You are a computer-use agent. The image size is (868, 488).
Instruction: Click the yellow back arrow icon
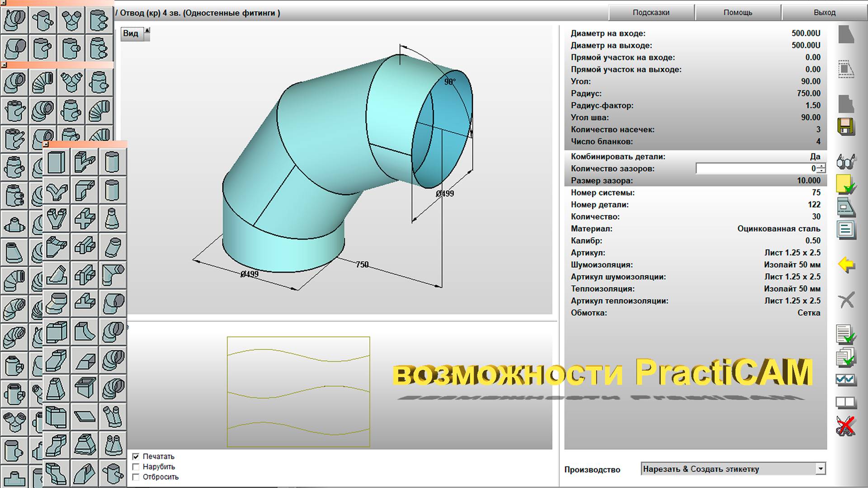coord(846,264)
